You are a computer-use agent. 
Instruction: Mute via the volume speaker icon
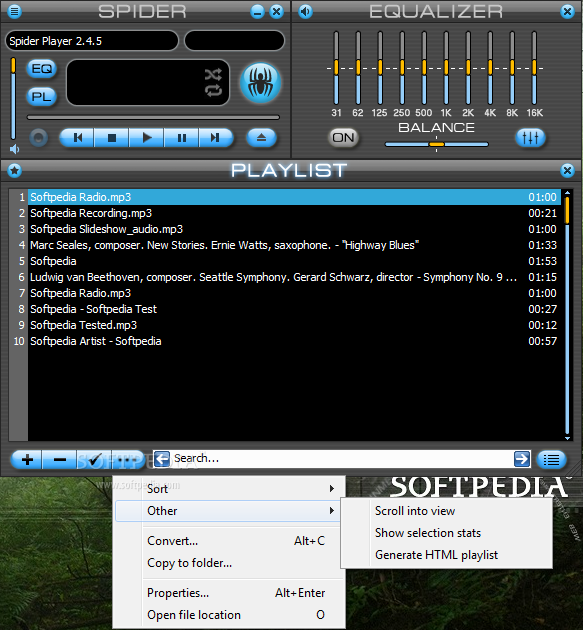click(x=14, y=149)
